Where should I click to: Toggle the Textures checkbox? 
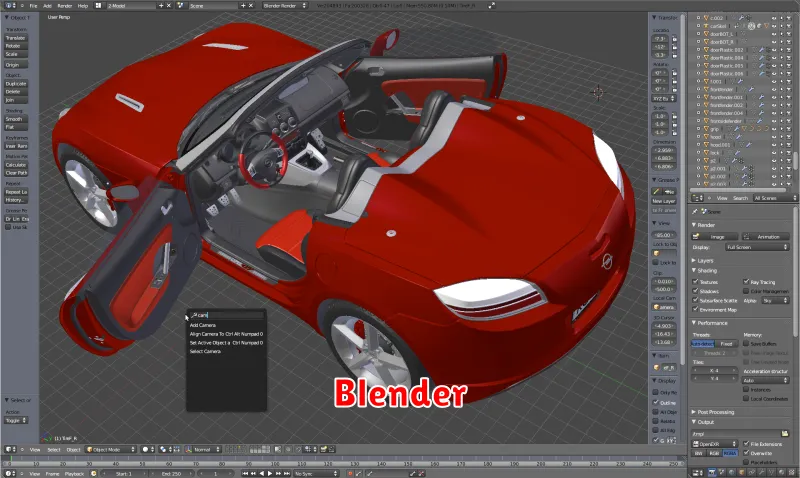695,282
